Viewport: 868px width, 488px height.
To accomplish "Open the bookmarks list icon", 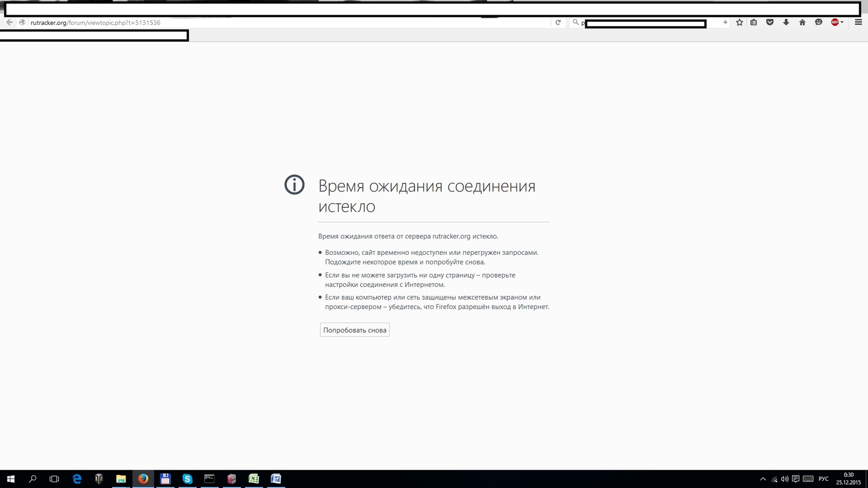I will (754, 22).
